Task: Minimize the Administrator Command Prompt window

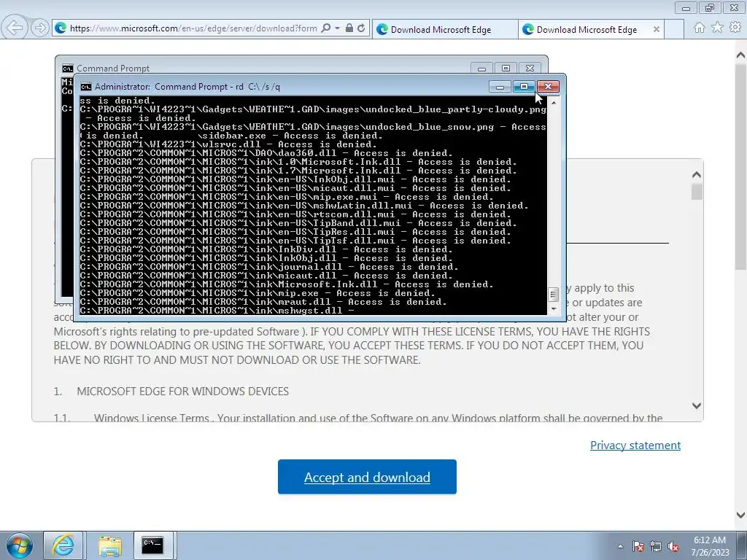Action: coord(500,87)
